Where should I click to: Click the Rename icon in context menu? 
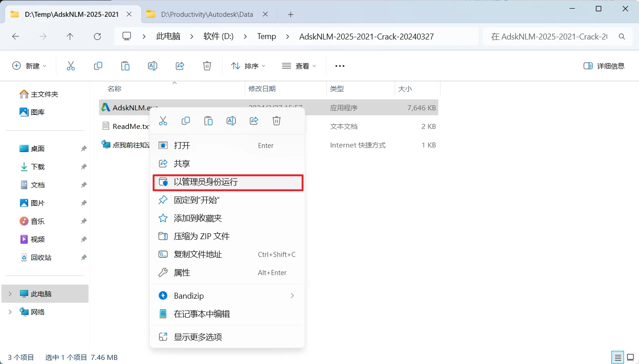[x=231, y=121]
